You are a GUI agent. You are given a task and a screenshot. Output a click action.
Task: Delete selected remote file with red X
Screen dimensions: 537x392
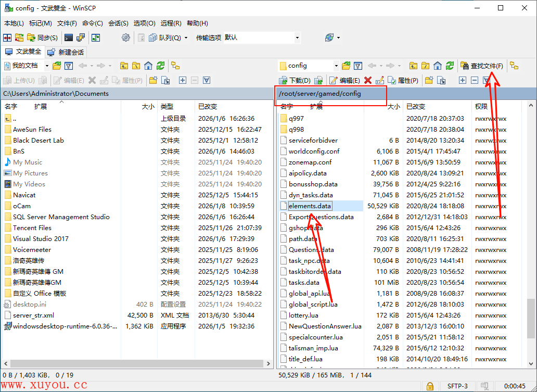point(368,80)
